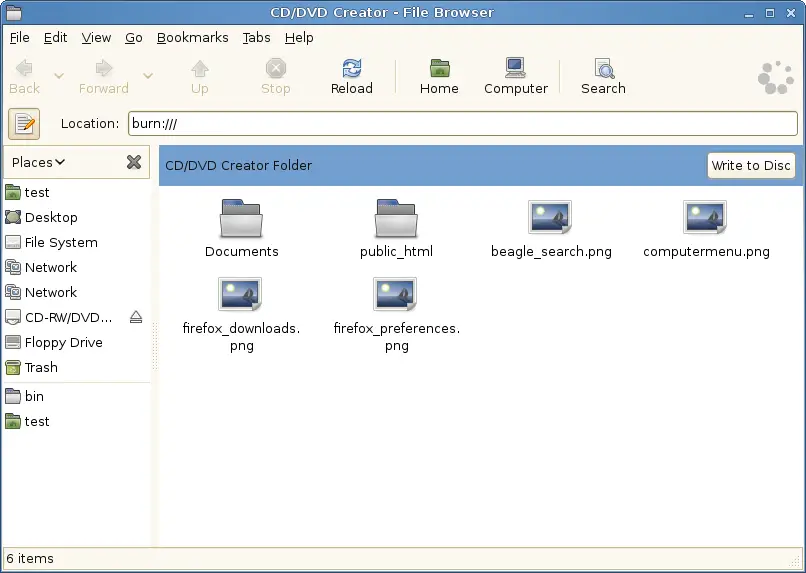Open the Home folder from toolbar
The image size is (806, 573).
[439, 76]
